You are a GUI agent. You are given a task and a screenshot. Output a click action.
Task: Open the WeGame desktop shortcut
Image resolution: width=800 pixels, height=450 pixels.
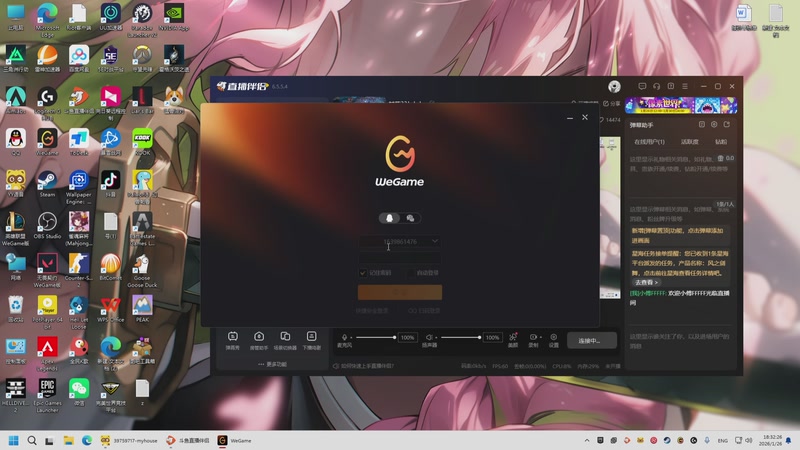pos(47,142)
